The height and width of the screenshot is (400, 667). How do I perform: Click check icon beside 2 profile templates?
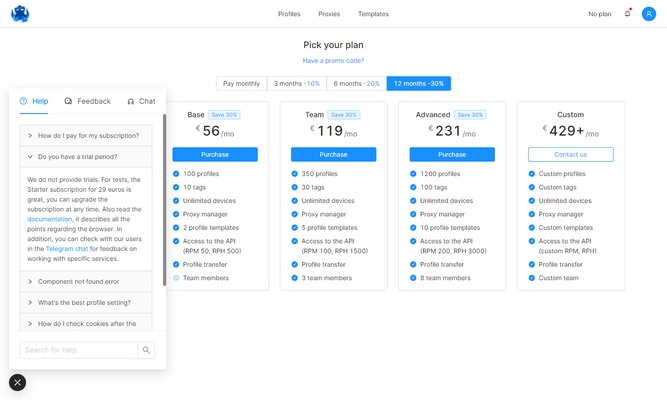(176, 228)
